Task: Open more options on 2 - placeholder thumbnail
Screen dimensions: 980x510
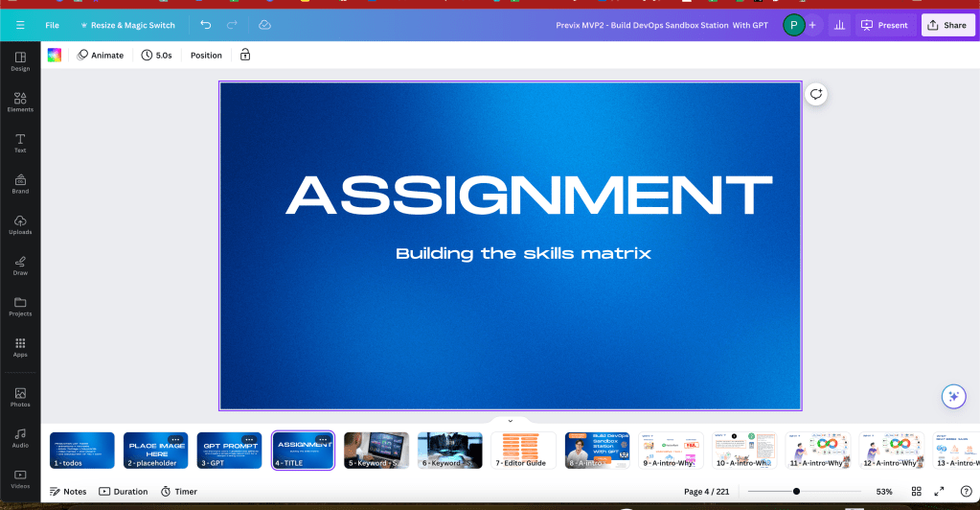Action: [x=175, y=440]
